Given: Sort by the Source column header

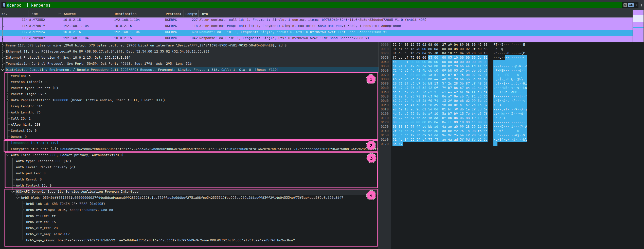Looking at the screenshot, I should [87, 14].
